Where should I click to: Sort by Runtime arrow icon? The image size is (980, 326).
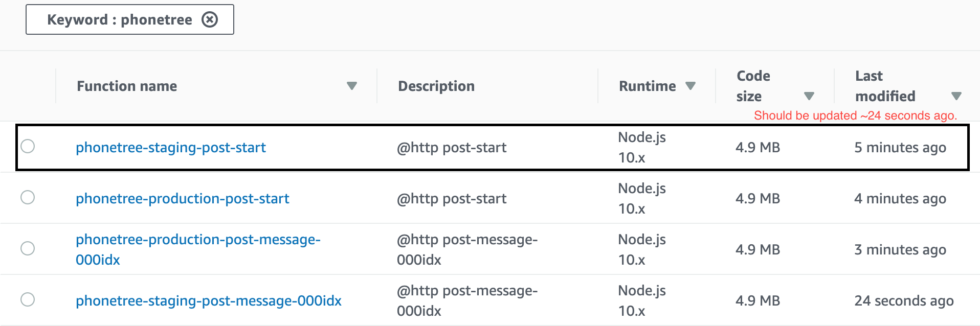coord(691,86)
